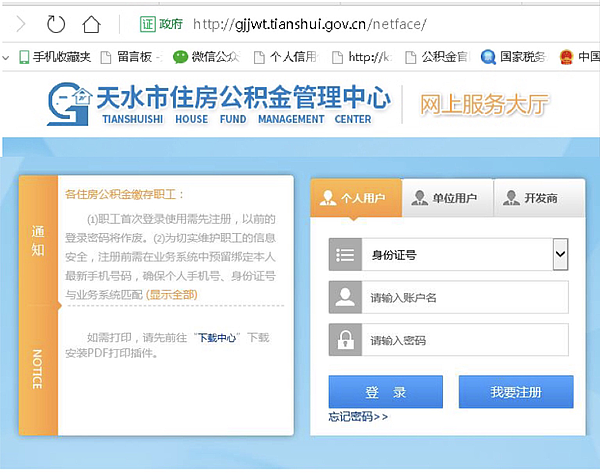Screen dimensions: 600x473
Task: Click the 政府 label in address bar
Action: click(171, 24)
